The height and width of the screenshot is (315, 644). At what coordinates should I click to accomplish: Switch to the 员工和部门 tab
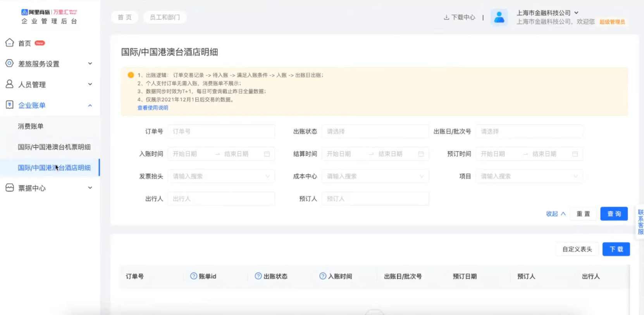tap(165, 17)
